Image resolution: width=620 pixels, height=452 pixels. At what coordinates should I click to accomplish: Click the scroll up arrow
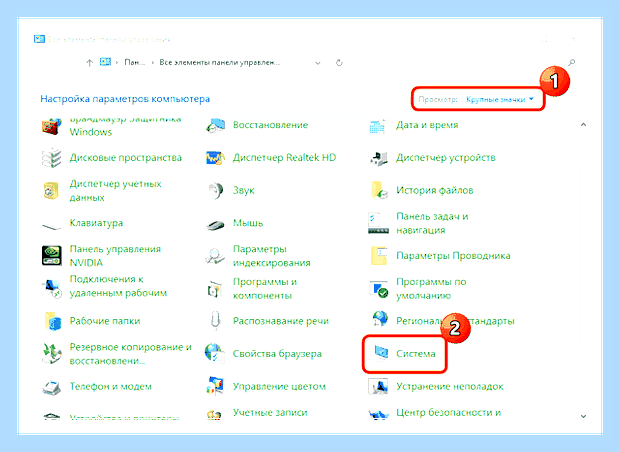click(x=583, y=125)
